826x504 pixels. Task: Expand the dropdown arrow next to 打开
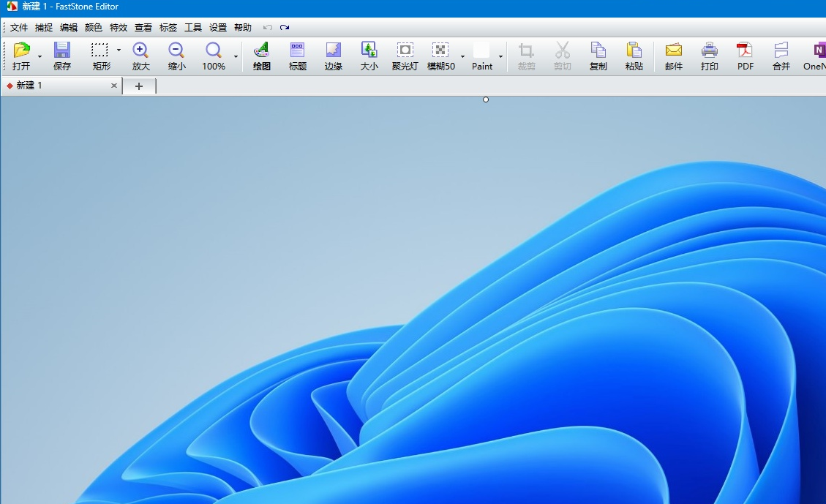[40, 56]
